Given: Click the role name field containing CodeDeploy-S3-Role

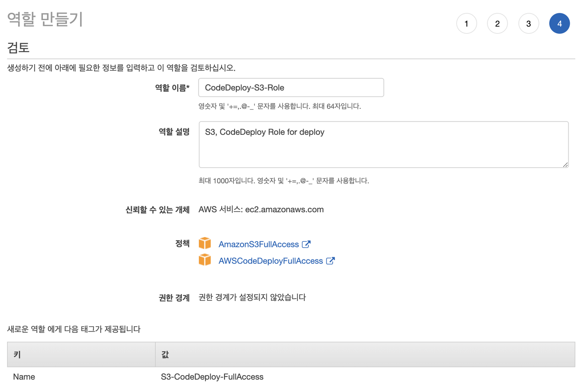Looking at the screenshot, I should coord(291,87).
